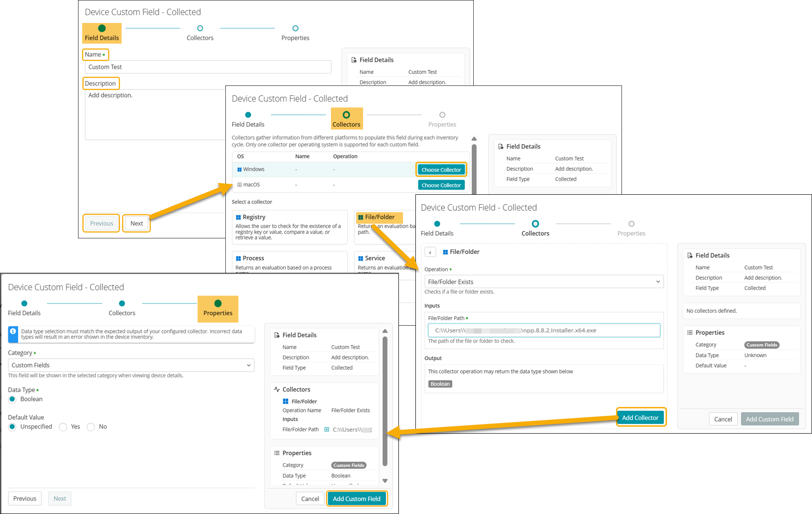Click the Windows icon on Service collector
Screen dimensions: 812x514
coord(360,259)
